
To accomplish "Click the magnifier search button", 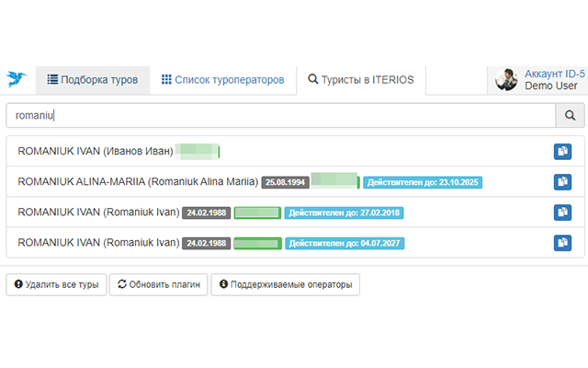I will [570, 115].
